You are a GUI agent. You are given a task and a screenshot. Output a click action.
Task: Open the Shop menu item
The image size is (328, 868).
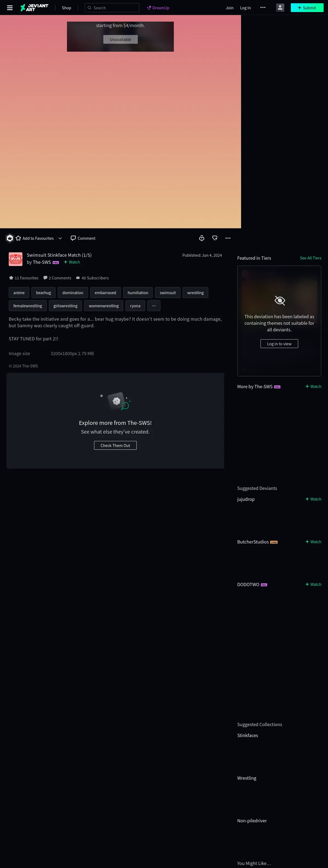point(66,8)
